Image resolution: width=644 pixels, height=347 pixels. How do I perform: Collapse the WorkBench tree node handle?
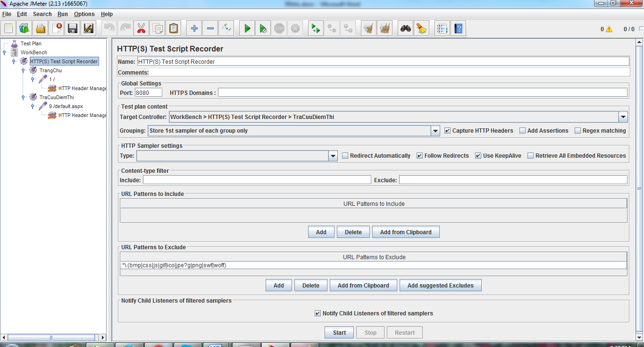click(4, 52)
